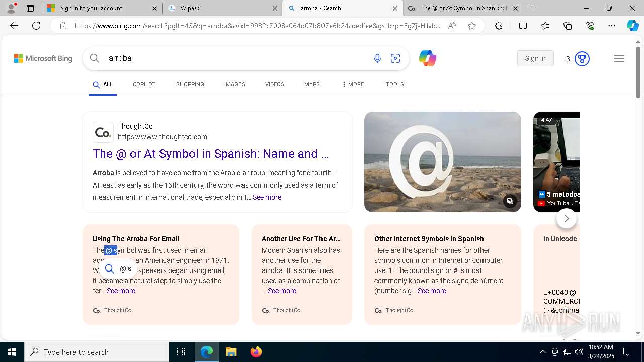Switch to the Wipass tab
The image size is (644, 362).
pos(222,8)
